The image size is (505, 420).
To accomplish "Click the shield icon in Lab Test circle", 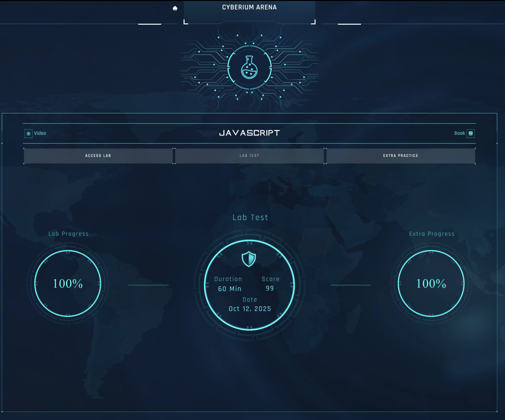I will tap(249, 259).
